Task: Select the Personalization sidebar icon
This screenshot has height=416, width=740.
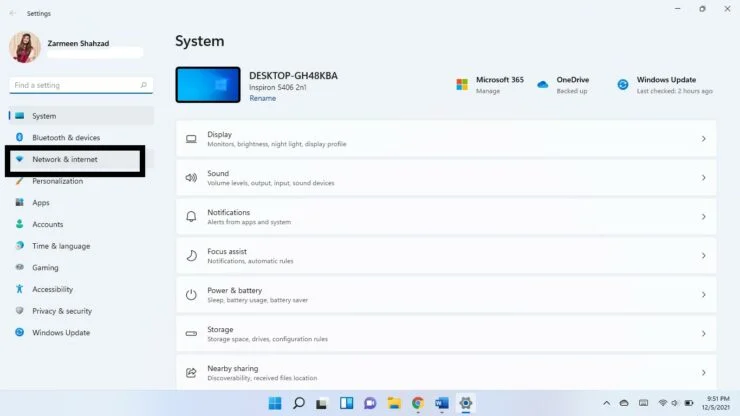Action: (x=19, y=181)
